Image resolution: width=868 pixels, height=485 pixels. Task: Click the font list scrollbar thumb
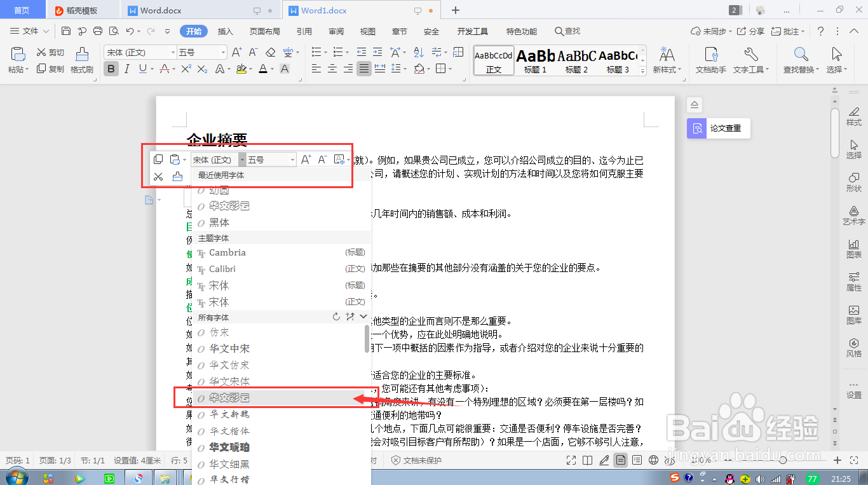pos(367,338)
